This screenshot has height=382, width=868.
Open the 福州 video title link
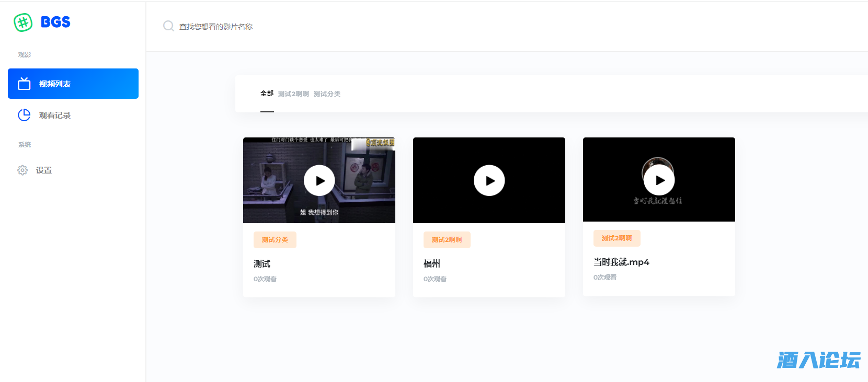pyautogui.click(x=432, y=263)
